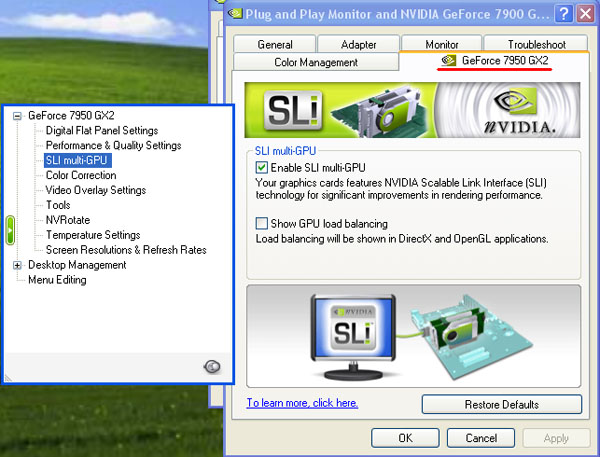Click the NVIDIA icon in title bar

pos(235,14)
